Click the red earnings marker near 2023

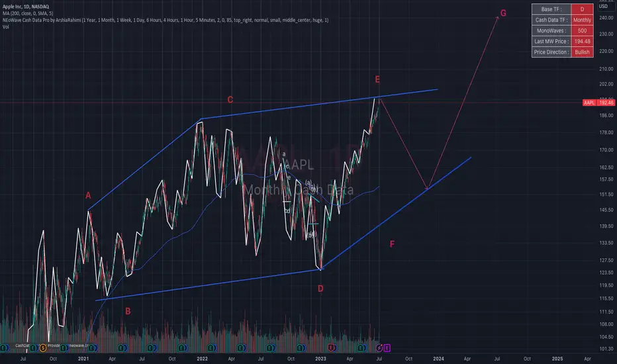331,348
